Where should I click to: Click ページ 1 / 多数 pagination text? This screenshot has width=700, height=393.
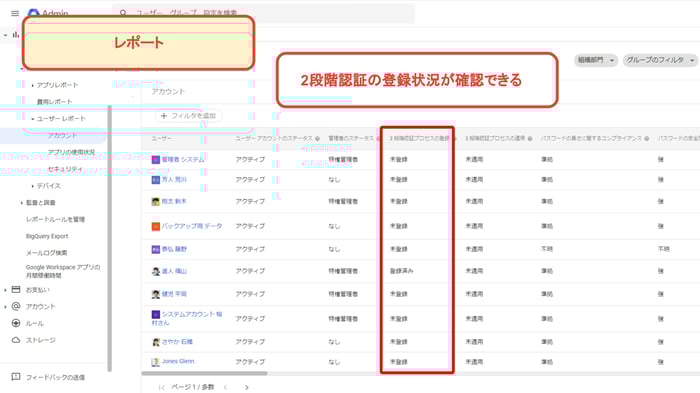click(x=193, y=387)
